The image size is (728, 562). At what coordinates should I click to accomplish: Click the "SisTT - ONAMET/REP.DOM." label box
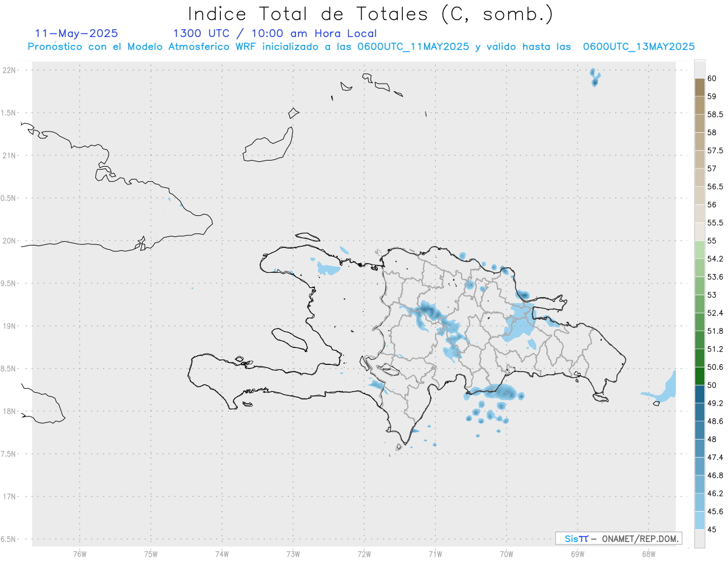point(618,538)
